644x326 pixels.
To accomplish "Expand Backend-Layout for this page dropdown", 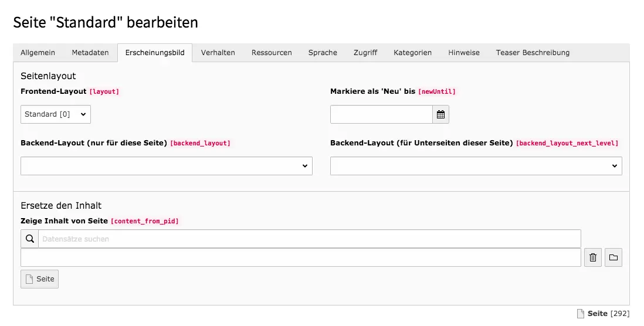I will [x=167, y=166].
